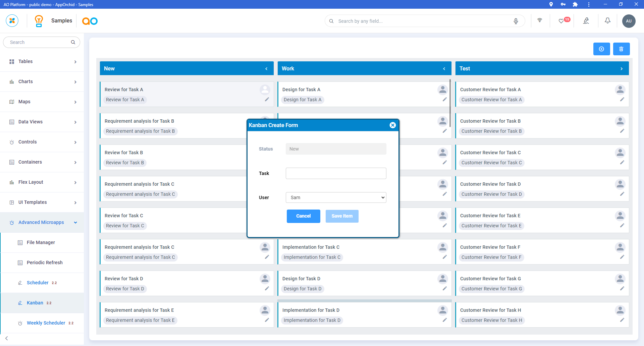Open favorites heart icon with badge
The image size is (644, 346).
coord(561,21)
